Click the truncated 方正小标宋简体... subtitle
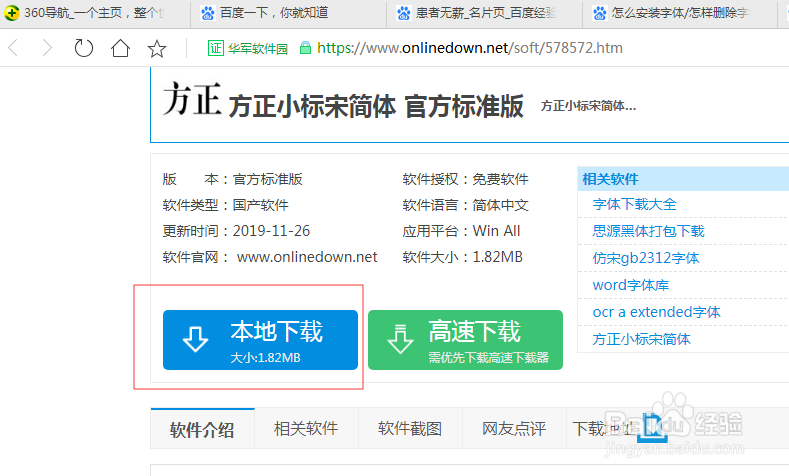This screenshot has height=476, width=789. tap(588, 106)
